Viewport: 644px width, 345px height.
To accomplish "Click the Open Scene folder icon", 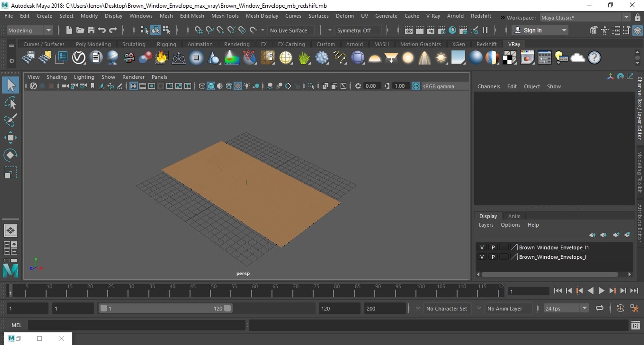I will (80, 30).
